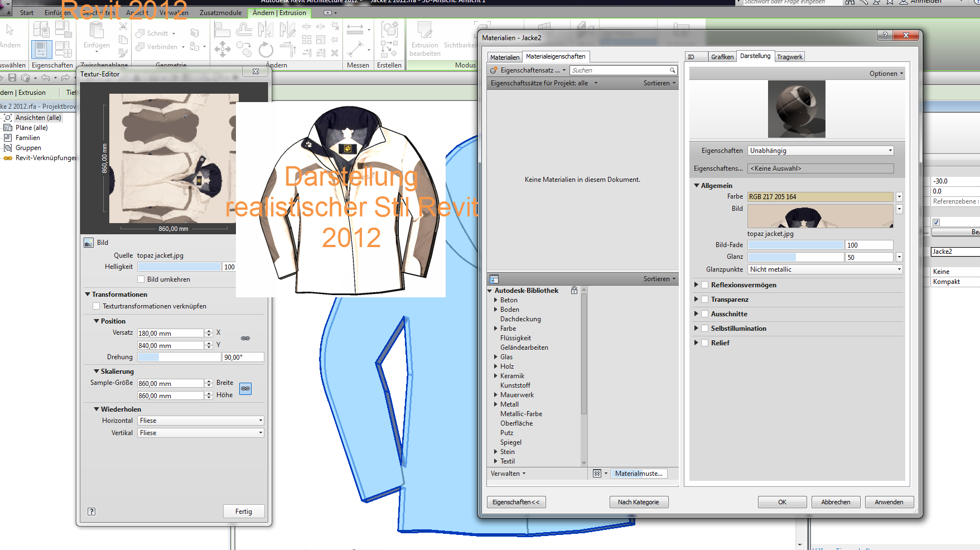Click the Save icon in quick access toolbar
980x550 pixels.
tap(12, 78)
